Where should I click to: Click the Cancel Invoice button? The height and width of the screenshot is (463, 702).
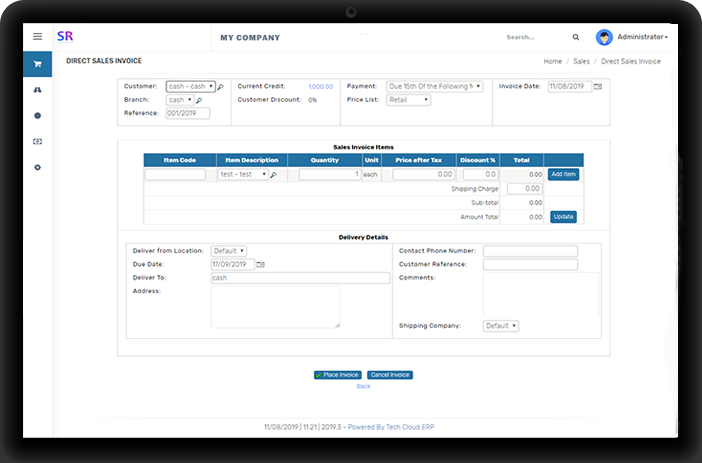click(x=389, y=375)
